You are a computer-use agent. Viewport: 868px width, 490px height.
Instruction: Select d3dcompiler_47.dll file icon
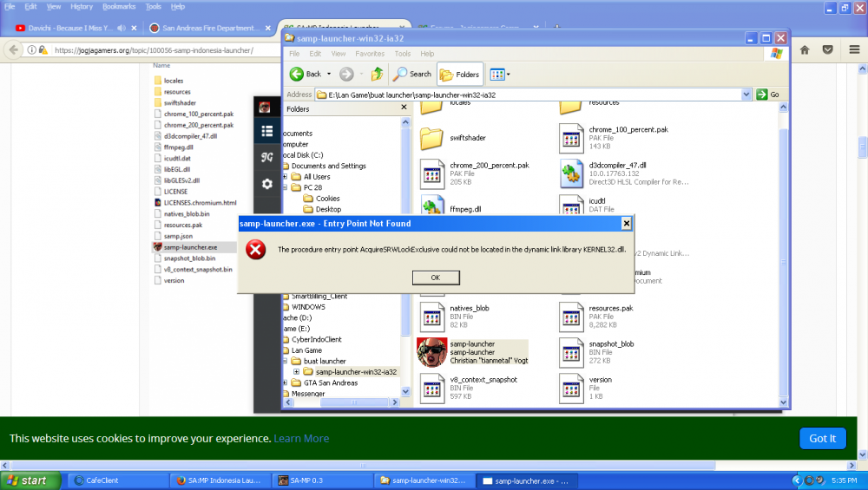(x=571, y=174)
